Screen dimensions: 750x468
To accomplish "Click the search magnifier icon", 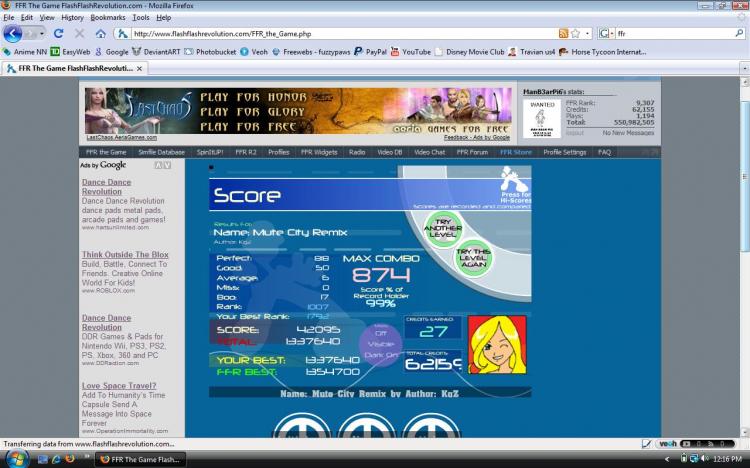I will (x=739, y=33).
